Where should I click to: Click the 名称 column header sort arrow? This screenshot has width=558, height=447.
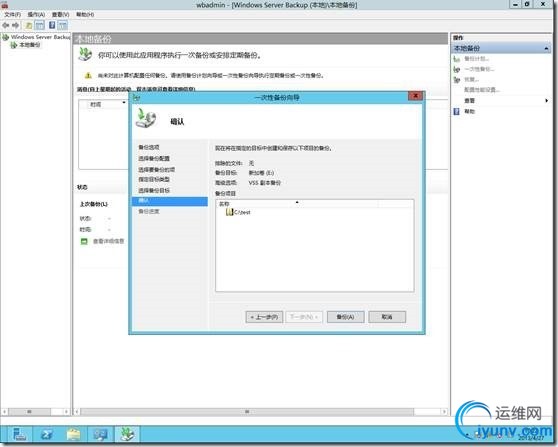[297, 202]
